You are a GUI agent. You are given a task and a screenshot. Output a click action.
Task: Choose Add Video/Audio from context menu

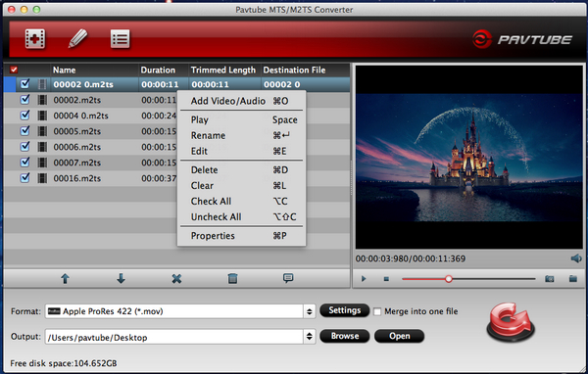click(241, 101)
